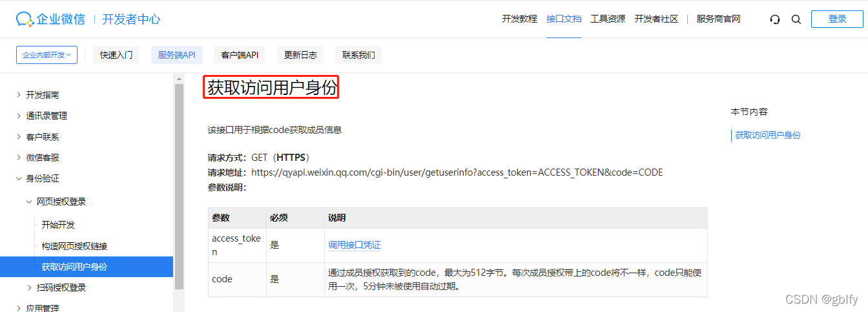Click the request URL text

pyautogui.click(x=457, y=172)
